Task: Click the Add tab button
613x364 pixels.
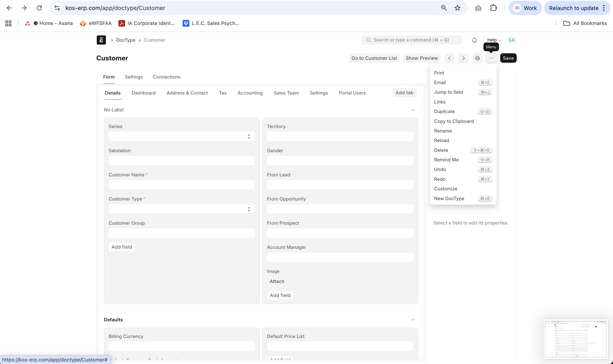Action: 404,93
